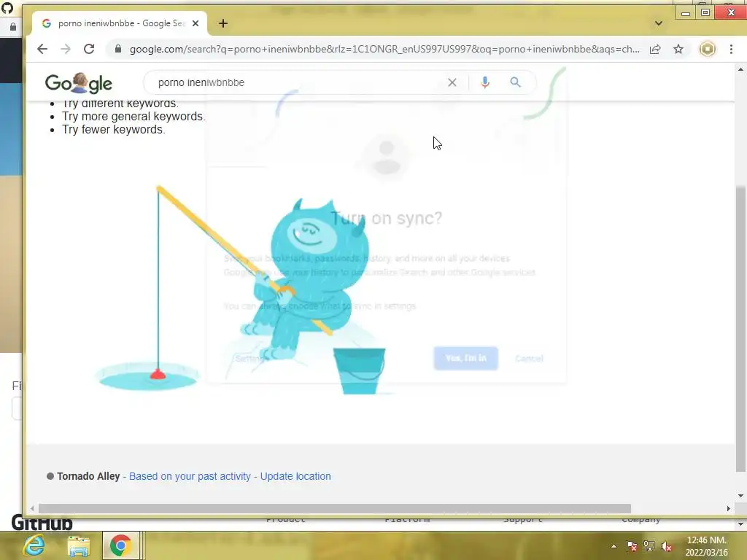Open Settings in sync dialog
This screenshot has height=560, width=747.
coord(249,358)
